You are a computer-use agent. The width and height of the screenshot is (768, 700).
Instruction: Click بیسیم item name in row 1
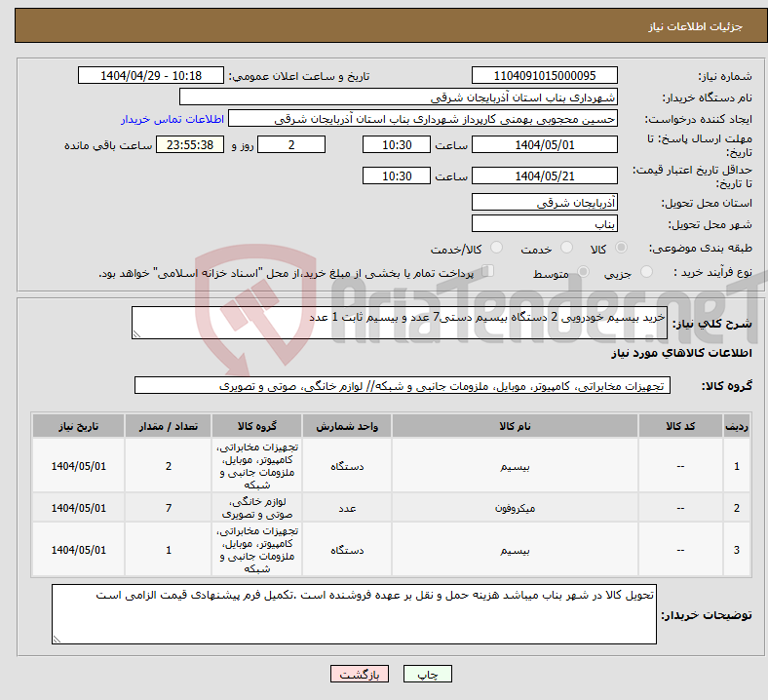point(515,466)
